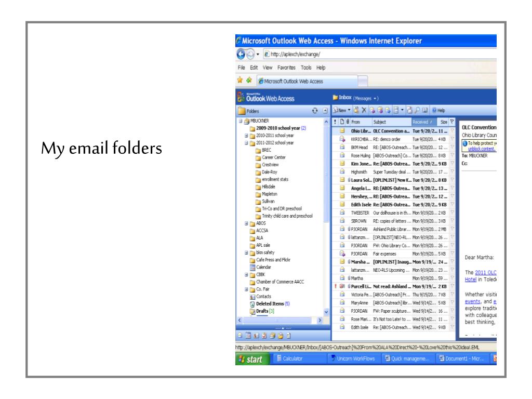The image size is (532, 399).
Task: Open Inbox shortcut icon in bottom navigation bar
Action: coord(240,336)
